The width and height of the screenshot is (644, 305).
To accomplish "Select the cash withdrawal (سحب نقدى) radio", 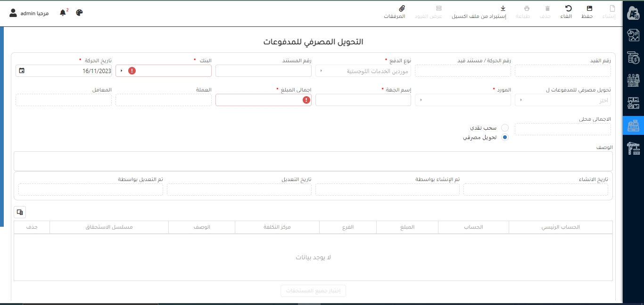I will coord(505,128).
